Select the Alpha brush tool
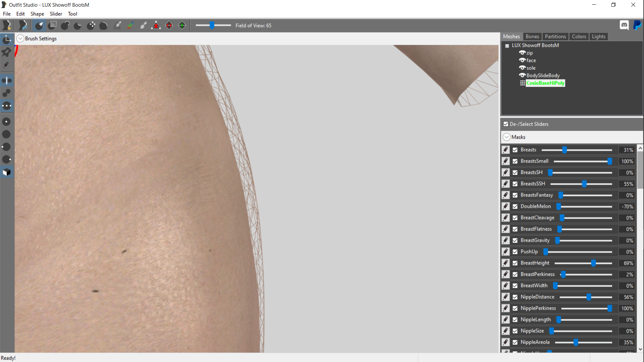 (143, 25)
